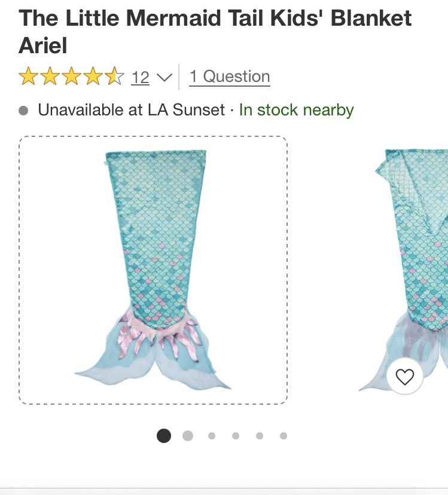Click the heart outline on the side image
448x495 pixels.
click(406, 377)
